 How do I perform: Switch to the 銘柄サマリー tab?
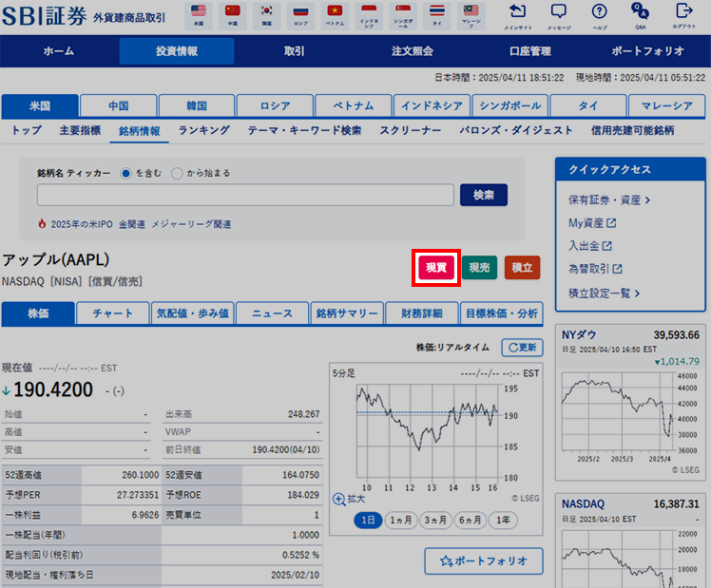click(347, 313)
